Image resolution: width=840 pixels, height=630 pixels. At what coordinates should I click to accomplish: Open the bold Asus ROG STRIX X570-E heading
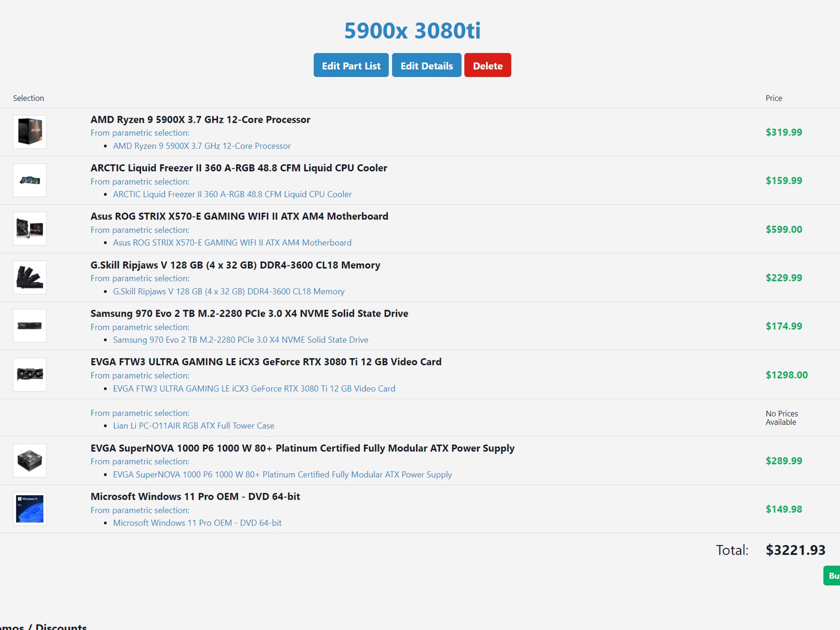coord(239,216)
